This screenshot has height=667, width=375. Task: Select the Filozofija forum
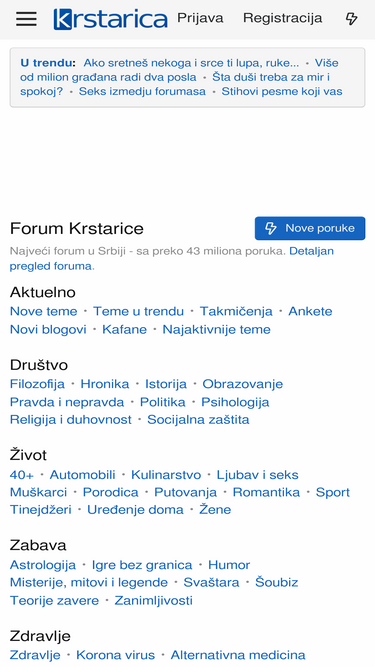[37, 384]
